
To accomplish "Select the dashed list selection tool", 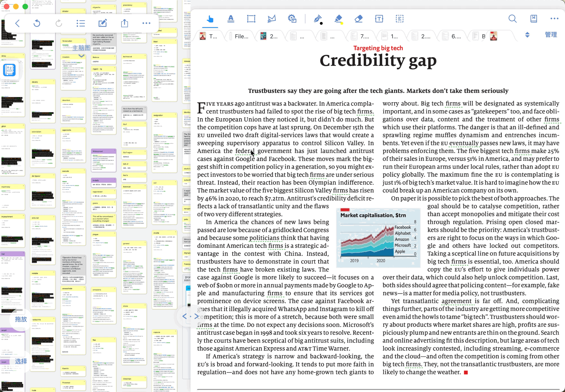I will pos(399,19).
